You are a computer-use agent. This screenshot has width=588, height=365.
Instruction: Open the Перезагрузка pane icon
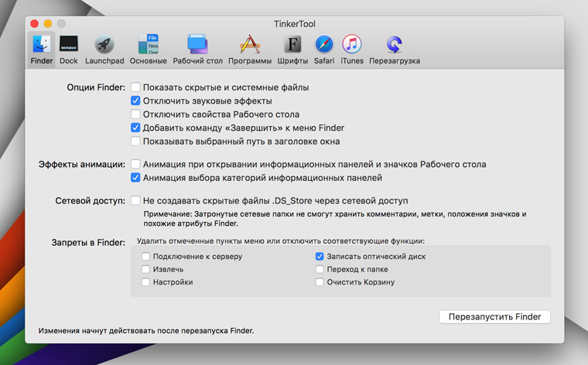(x=395, y=45)
